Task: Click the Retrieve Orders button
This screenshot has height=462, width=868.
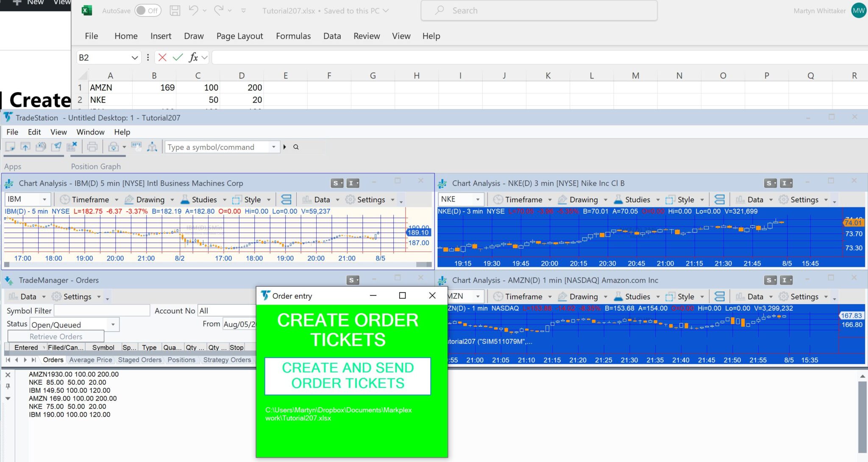Action: click(55, 336)
